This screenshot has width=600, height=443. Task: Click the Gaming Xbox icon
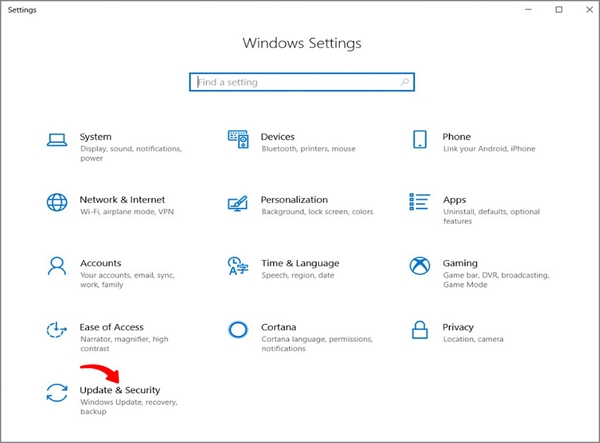pos(420,266)
